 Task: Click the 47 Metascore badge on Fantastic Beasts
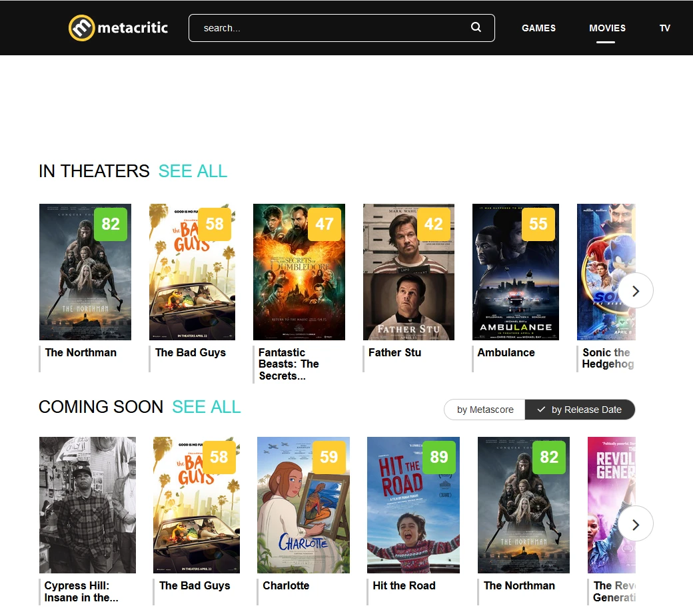[x=325, y=224]
